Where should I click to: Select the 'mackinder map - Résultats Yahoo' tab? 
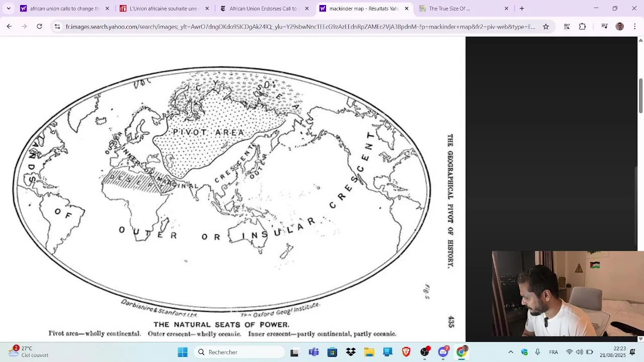363,9
